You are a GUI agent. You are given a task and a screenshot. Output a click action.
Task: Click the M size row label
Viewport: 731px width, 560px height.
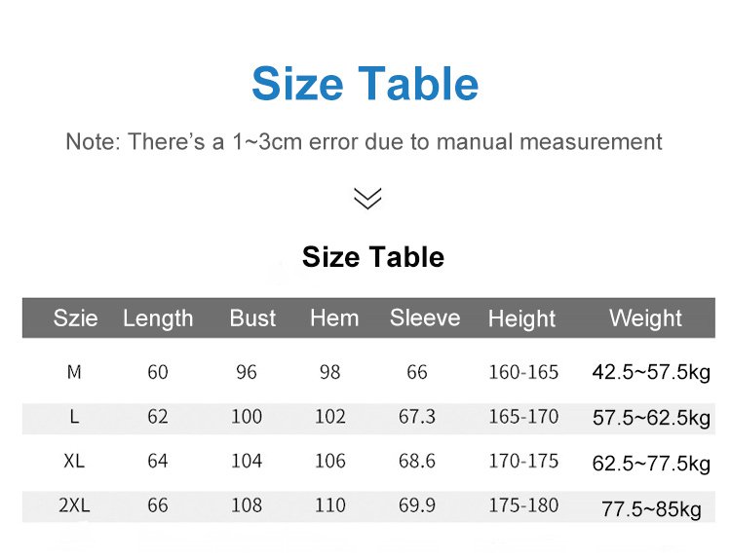click(74, 372)
